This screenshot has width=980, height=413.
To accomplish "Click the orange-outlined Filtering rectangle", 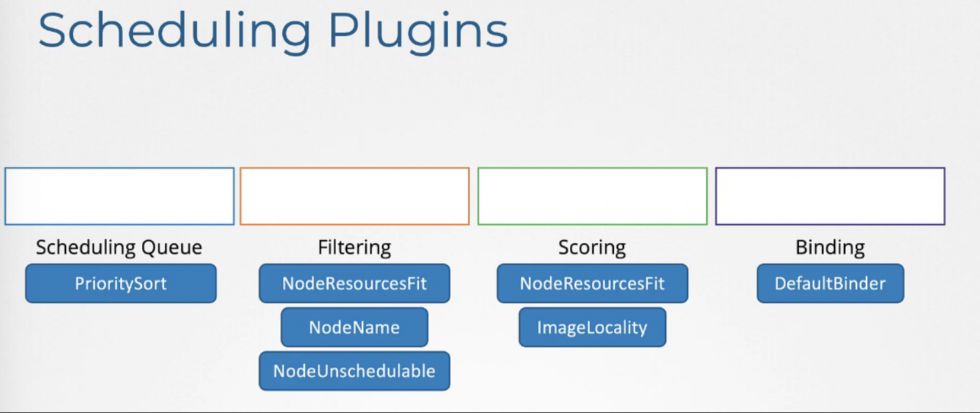I will click(x=354, y=196).
